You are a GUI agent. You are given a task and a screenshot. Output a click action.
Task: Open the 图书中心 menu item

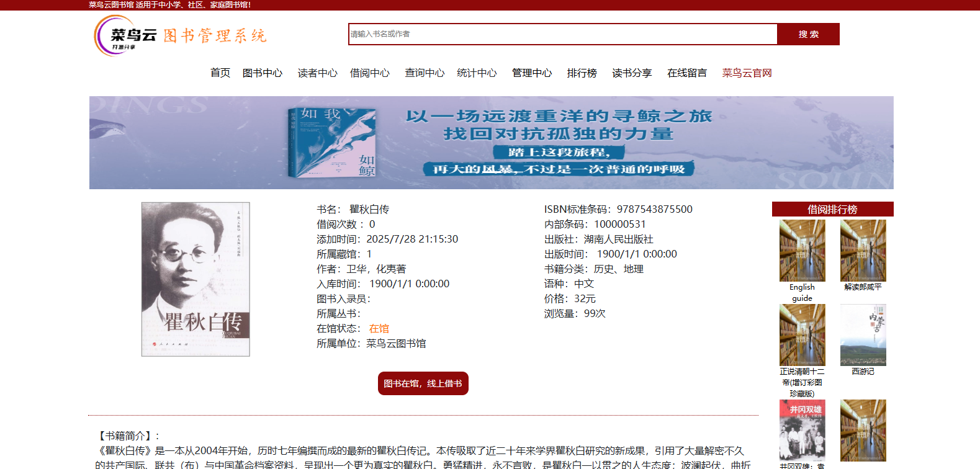point(263,73)
